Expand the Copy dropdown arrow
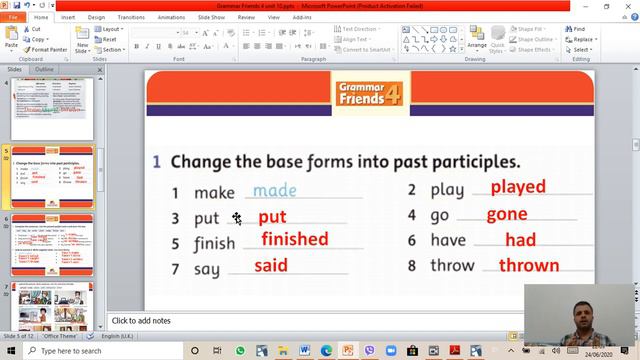Image resolution: width=640 pixels, height=360 pixels. [48, 40]
